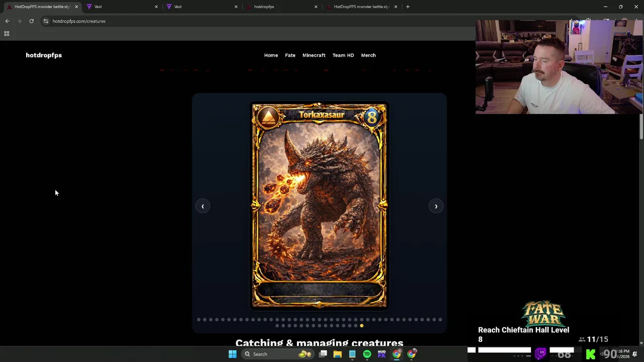
Task: Open the Team HD nav link
Action: tap(343, 55)
